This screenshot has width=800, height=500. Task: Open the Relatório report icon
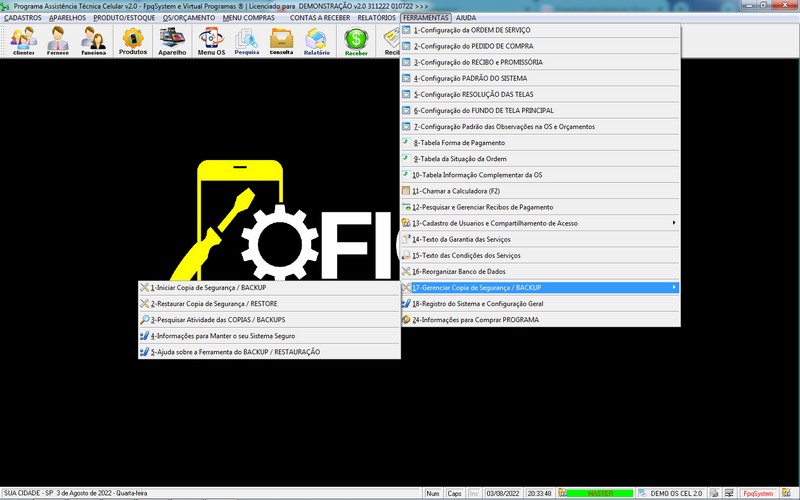click(316, 41)
